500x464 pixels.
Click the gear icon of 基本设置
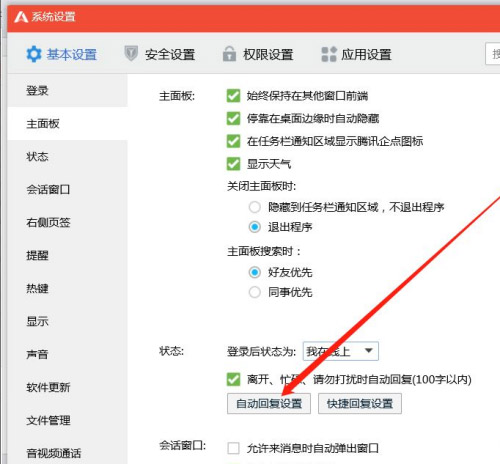coord(34,54)
